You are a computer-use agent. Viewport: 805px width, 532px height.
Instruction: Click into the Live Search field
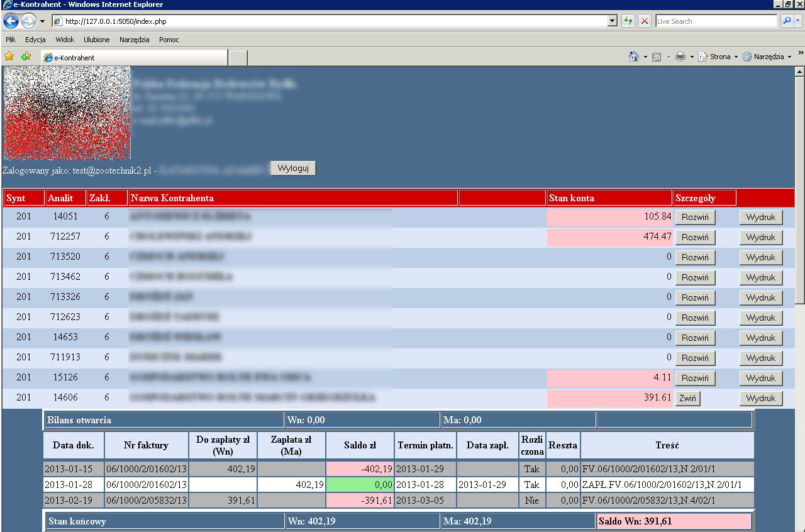(x=716, y=21)
